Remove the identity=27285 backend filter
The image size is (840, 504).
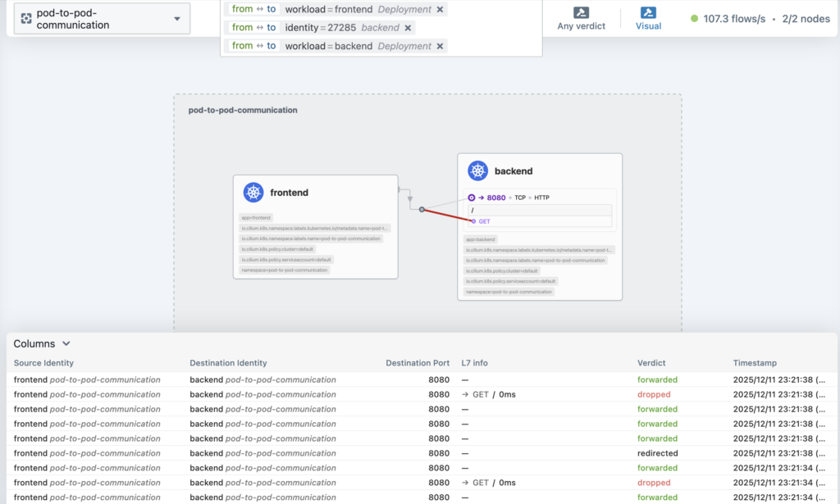click(408, 28)
